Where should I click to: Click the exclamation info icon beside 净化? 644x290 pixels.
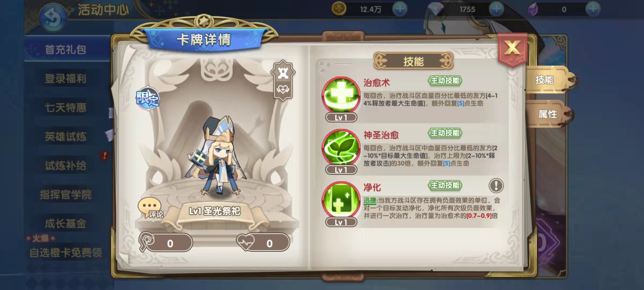click(496, 186)
